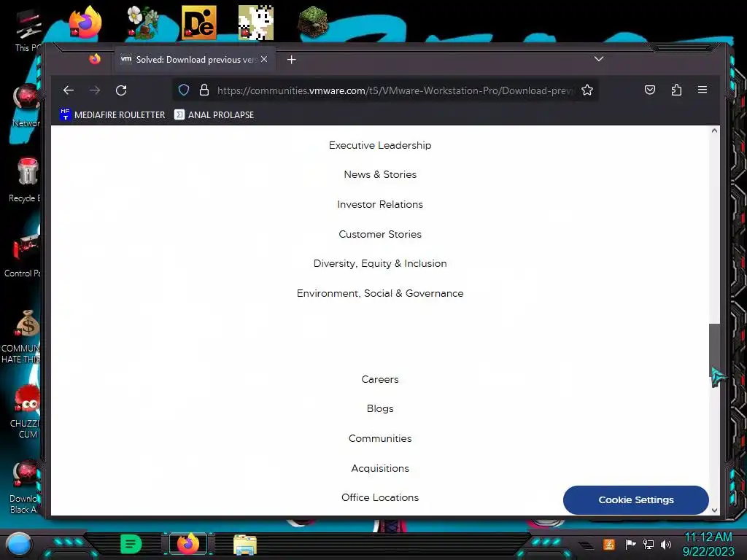747x560 pixels.
Task: Select Control Panel desktop icon
Action: point(24,254)
